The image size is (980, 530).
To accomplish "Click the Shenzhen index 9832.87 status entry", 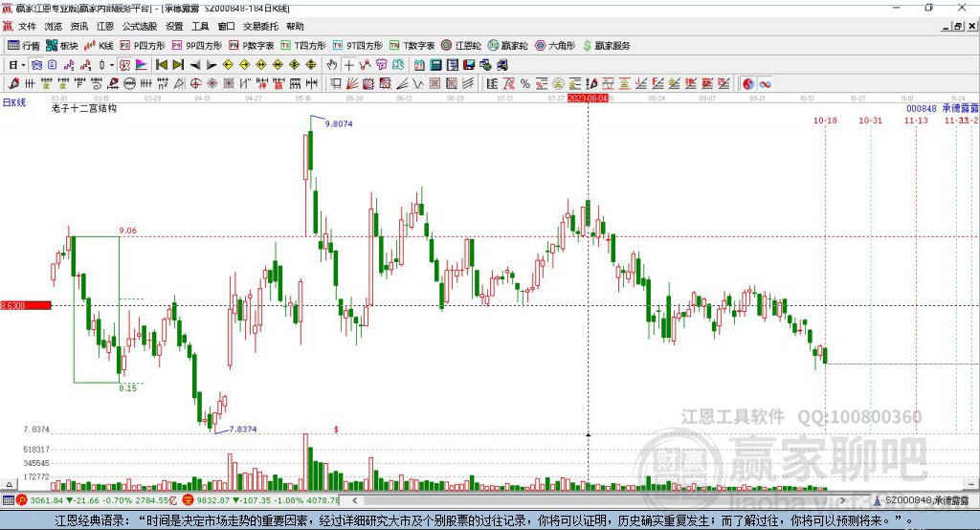I will pos(260,500).
